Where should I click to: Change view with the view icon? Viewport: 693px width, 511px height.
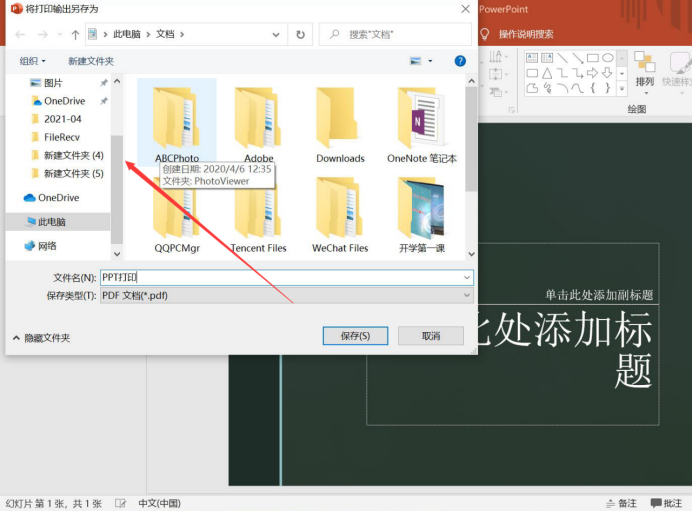[415, 61]
